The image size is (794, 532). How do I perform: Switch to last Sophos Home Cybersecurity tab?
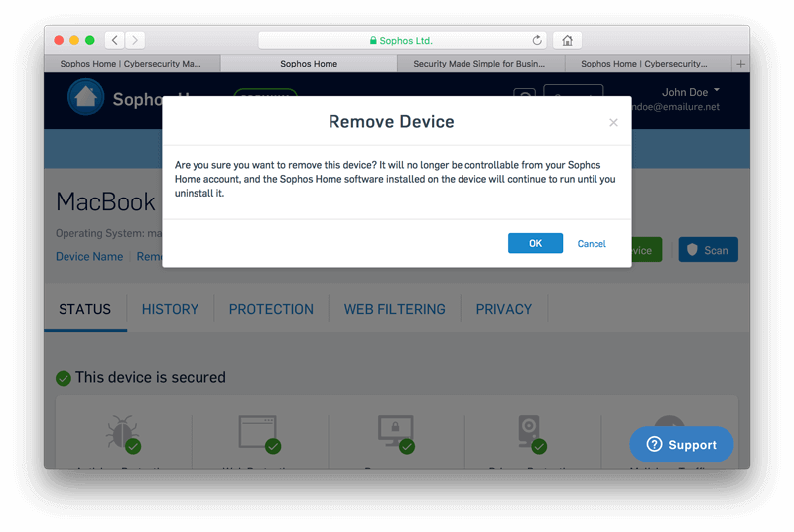pos(648,64)
